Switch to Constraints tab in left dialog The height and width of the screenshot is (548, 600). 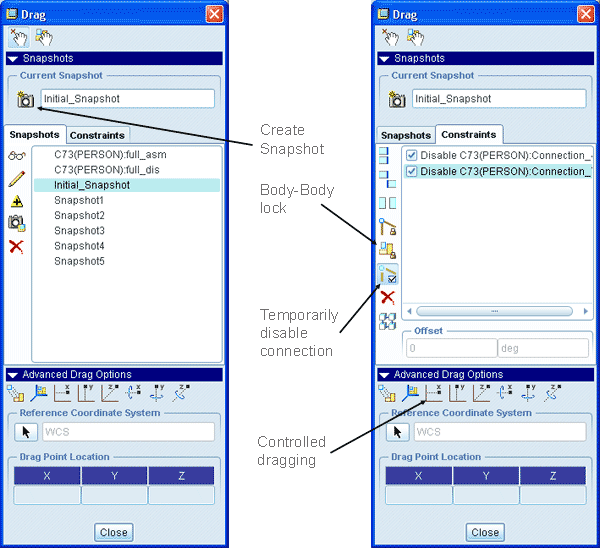[x=97, y=135]
